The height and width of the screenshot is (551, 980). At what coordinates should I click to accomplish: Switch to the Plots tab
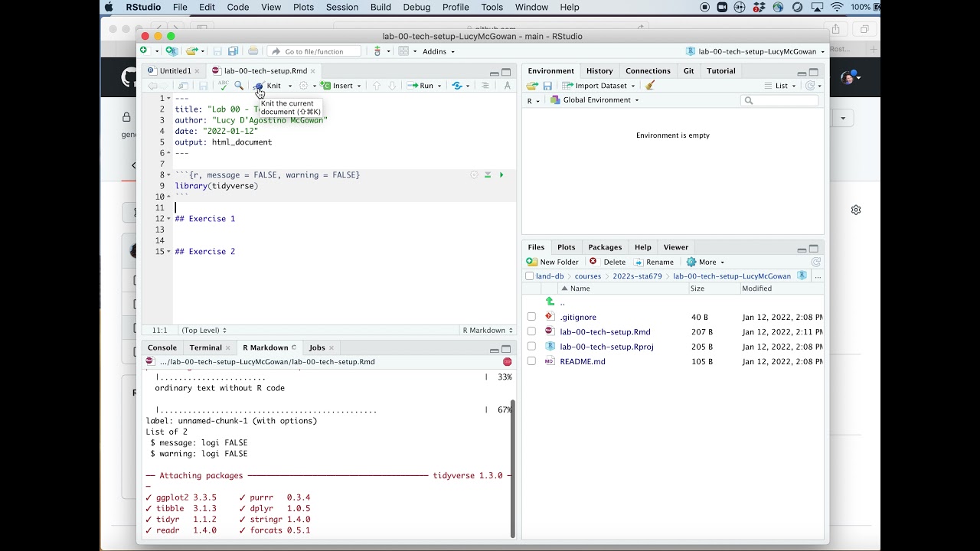[566, 247]
